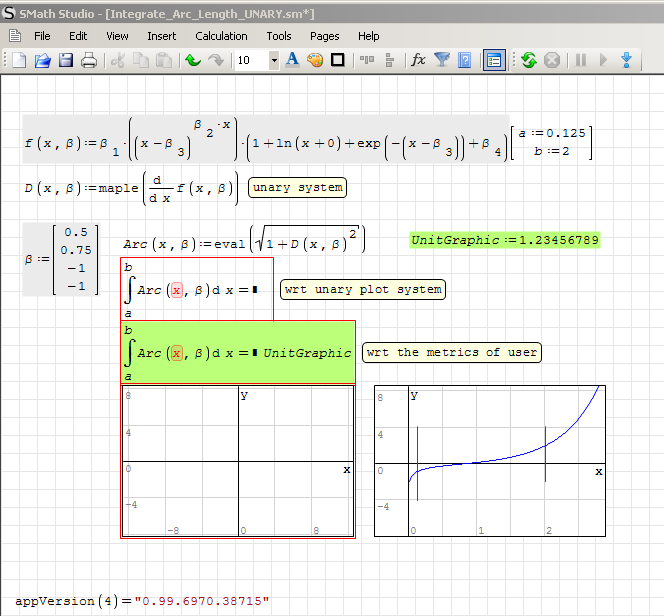
Task: Open the Insert menu
Action: click(161, 36)
